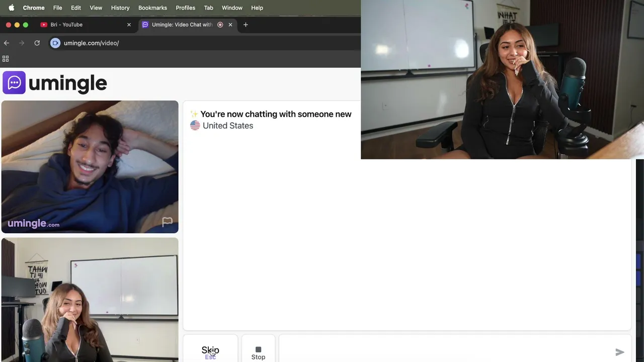Open the Tab menu
This screenshot has width=644, height=362.
208,8
